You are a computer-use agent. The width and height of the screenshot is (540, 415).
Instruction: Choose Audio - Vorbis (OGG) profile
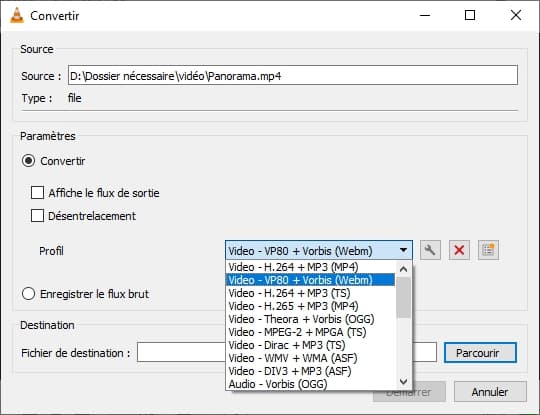pos(310,384)
